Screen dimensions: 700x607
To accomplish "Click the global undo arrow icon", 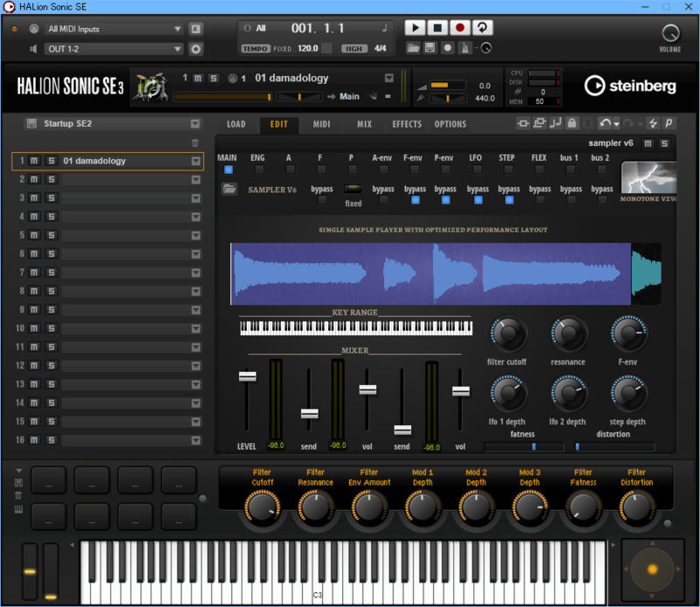I will click(x=605, y=123).
